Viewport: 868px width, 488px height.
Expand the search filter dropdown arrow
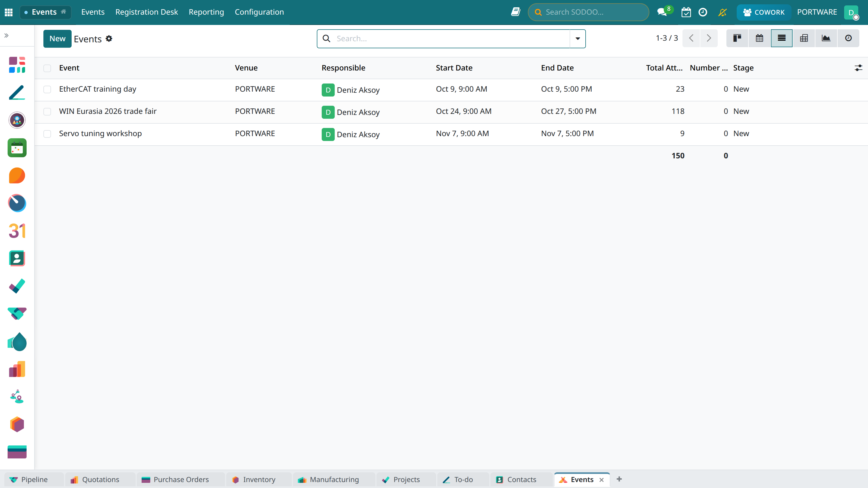(x=577, y=39)
